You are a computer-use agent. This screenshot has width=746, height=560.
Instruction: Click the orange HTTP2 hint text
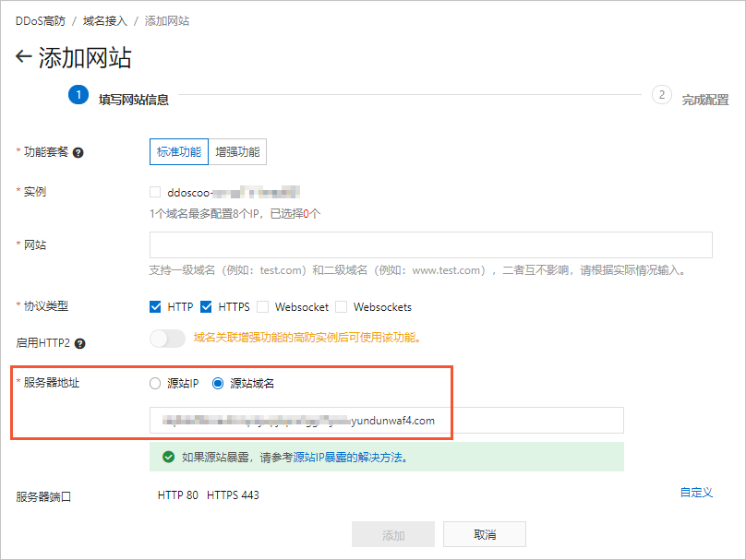coord(307,338)
